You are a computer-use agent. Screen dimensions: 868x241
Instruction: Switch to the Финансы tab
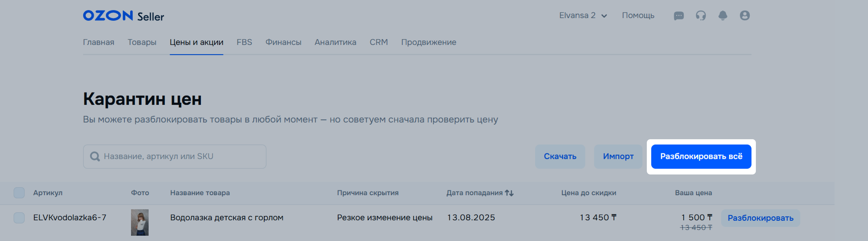click(x=283, y=42)
